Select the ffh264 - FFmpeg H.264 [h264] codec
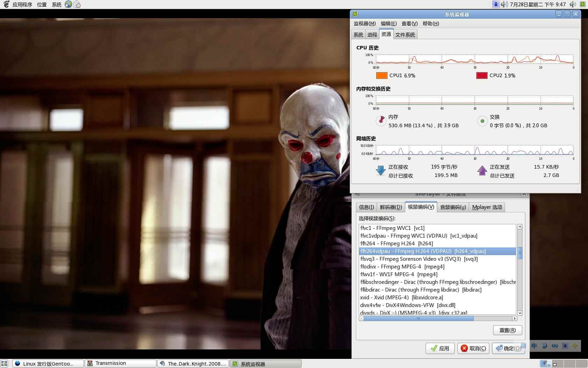Image resolution: width=588 pixels, height=368 pixels. pos(437,243)
